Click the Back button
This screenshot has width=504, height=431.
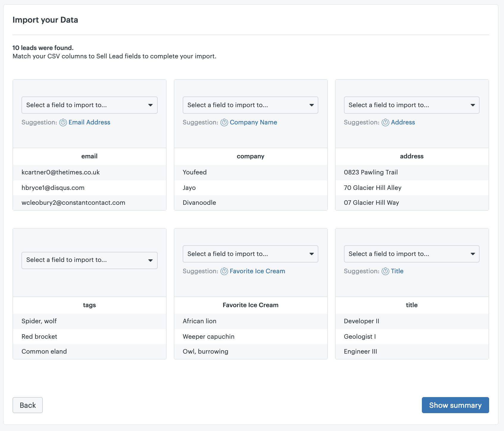[28, 405]
